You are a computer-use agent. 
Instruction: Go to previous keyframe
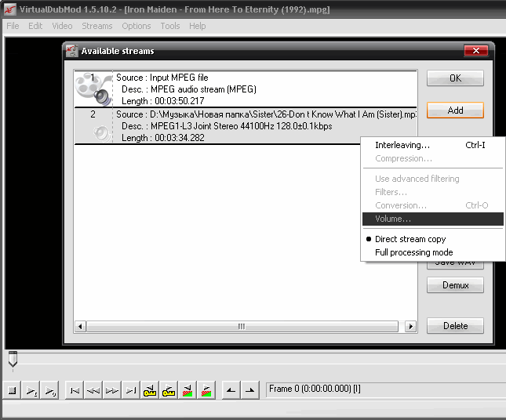[x=149, y=390]
